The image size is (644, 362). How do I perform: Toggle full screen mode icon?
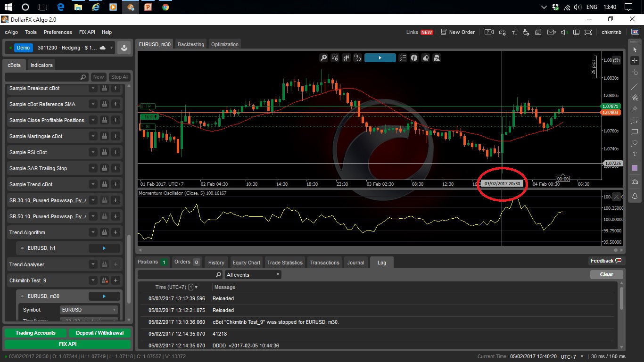(588, 32)
